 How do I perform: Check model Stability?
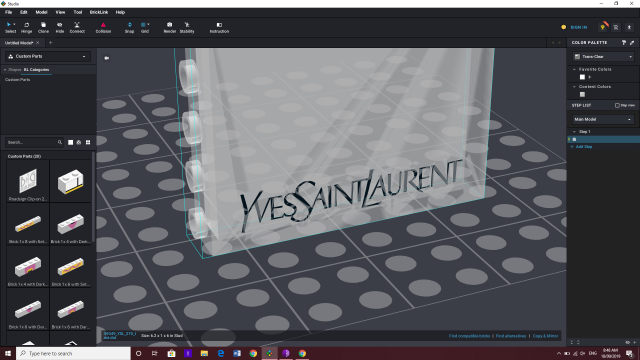187,27
